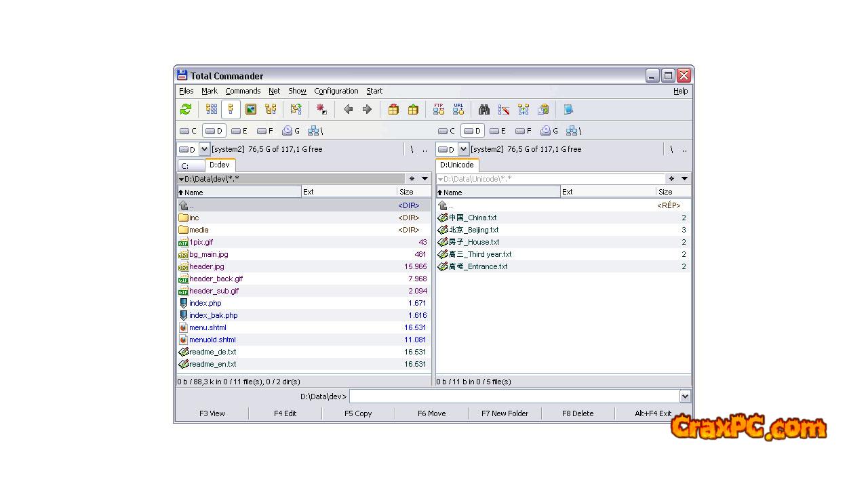The height and width of the screenshot is (488, 868).
Task: Click the command line input field
Action: click(514, 396)
